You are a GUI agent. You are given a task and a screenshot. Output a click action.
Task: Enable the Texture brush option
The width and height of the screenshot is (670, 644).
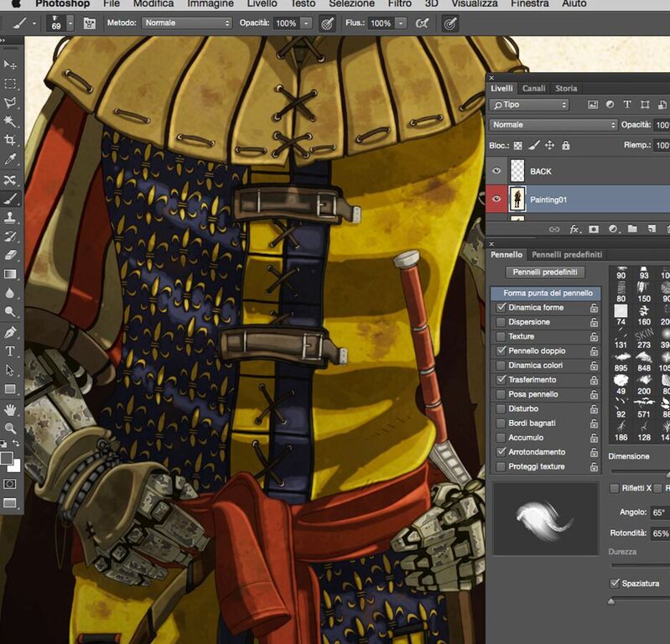[501, 336]
